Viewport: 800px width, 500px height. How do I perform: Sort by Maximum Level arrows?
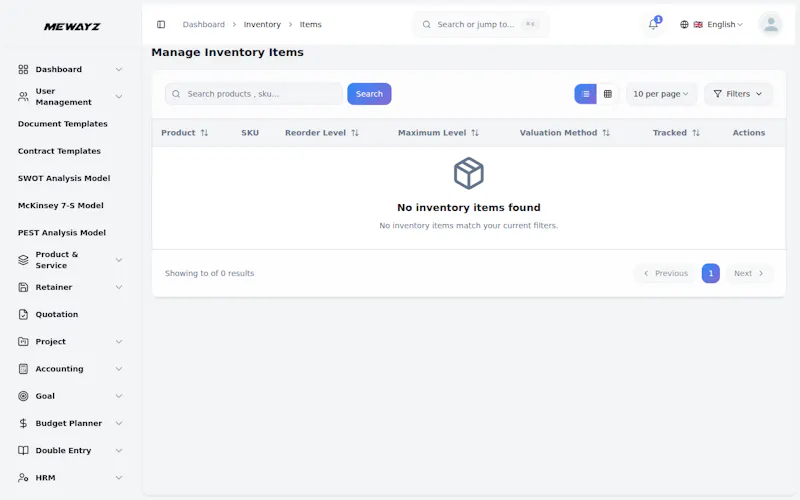[474, 133]
